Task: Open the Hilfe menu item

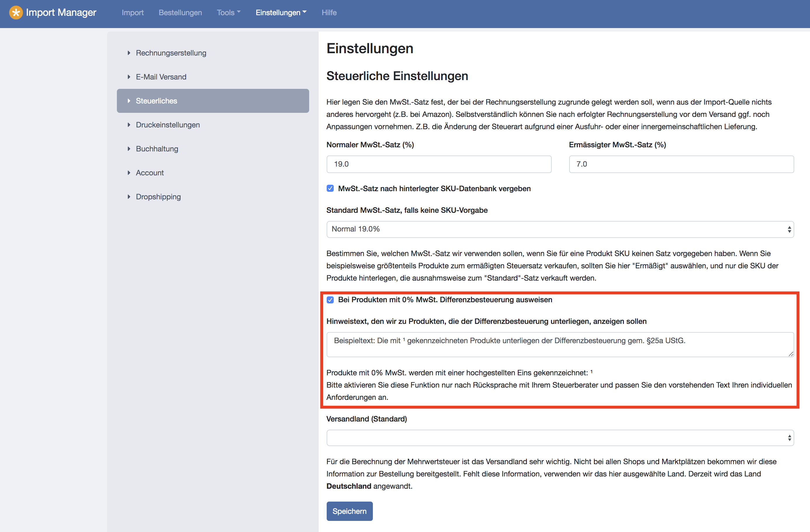Action: [x=329, y=13]
